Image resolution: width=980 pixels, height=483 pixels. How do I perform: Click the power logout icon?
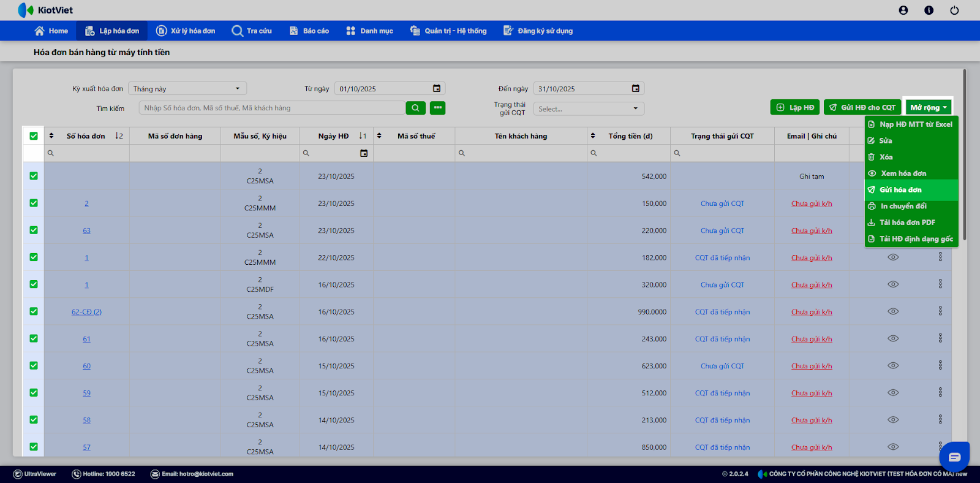954,10
